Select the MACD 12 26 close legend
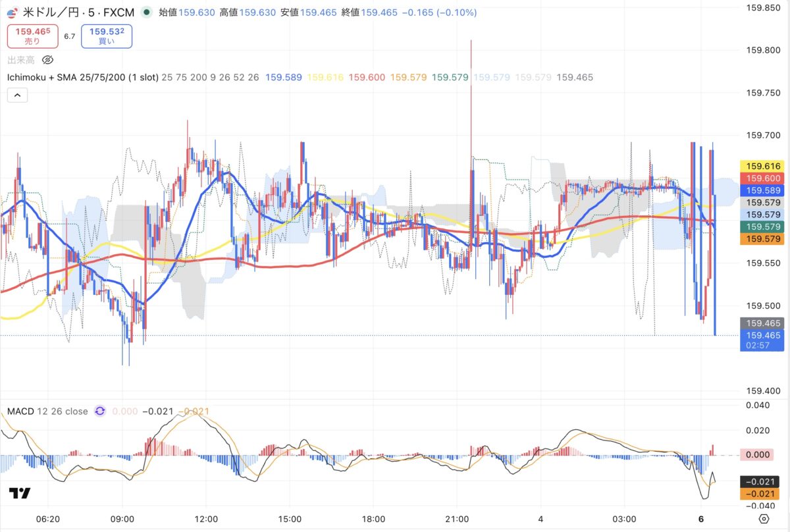Screen dimensions: 790x532 pos(47,412)
